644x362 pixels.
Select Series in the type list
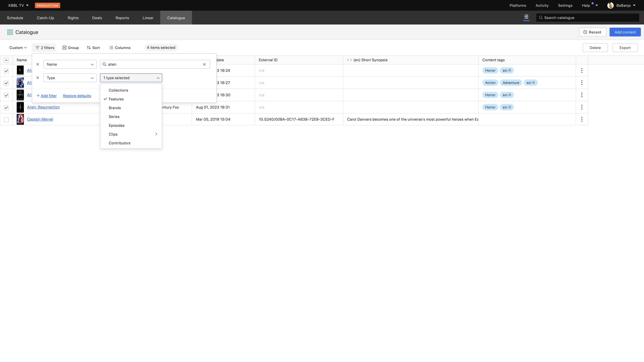114,117
